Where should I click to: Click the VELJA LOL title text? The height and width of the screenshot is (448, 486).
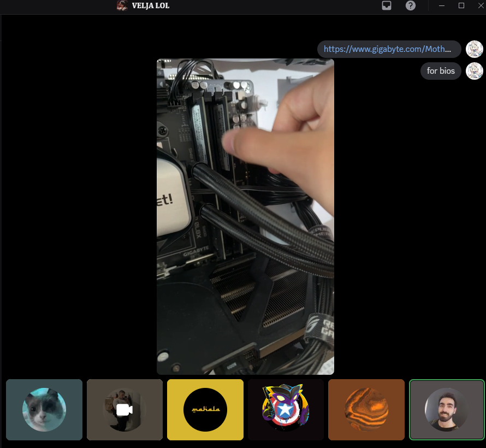pos(150,6)
